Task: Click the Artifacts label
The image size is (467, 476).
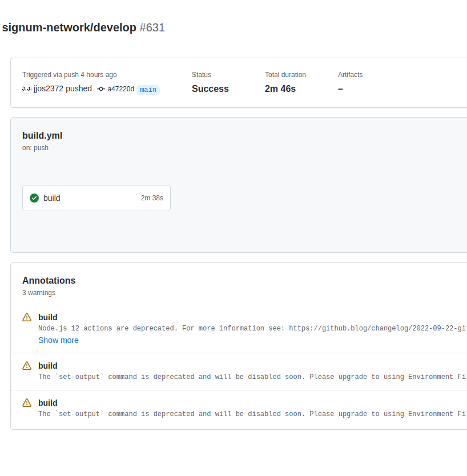Action: (x=350, y=75)
